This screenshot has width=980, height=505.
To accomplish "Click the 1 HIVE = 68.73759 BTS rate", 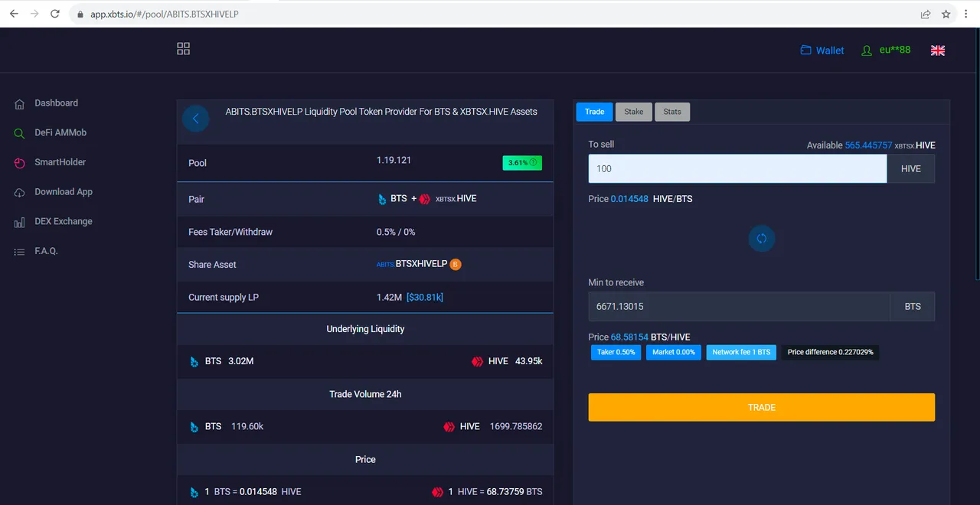I will click(x=495, y=492).
